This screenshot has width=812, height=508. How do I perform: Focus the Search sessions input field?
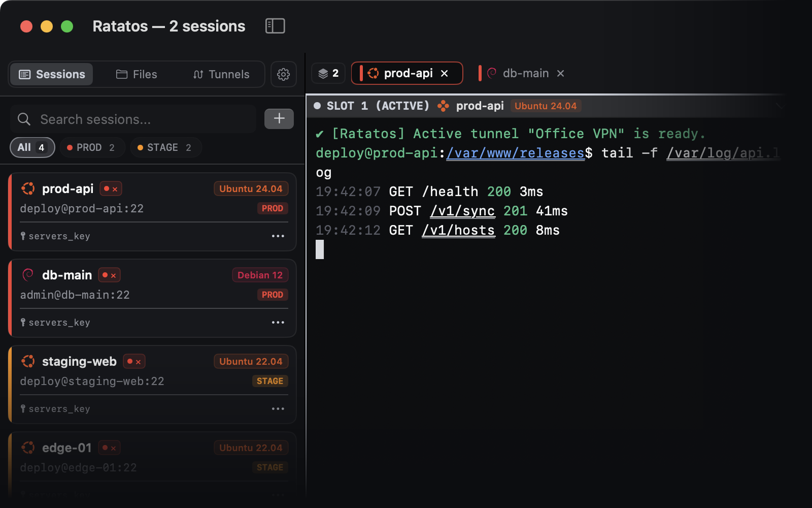(133, 119)
